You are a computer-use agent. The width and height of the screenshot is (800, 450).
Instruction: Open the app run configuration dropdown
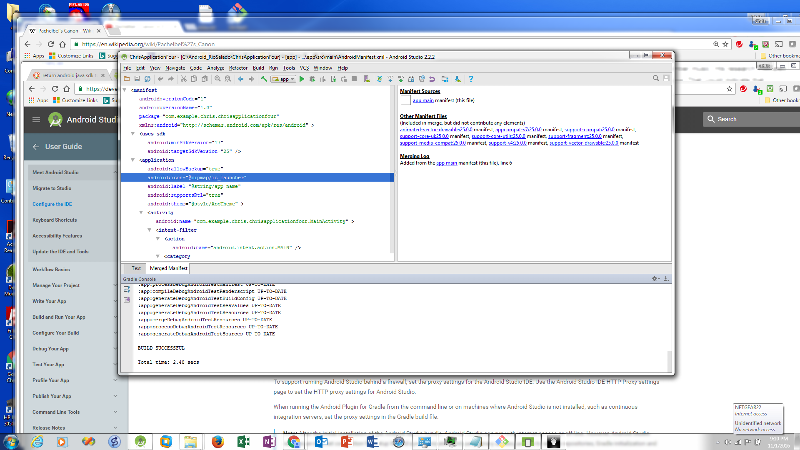[x=284, y=79]
